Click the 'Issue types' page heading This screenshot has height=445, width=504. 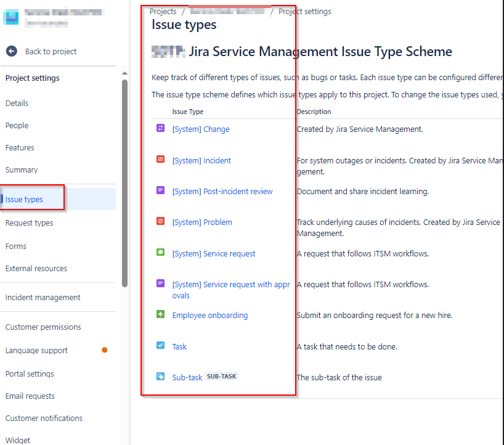pos(184,25)
